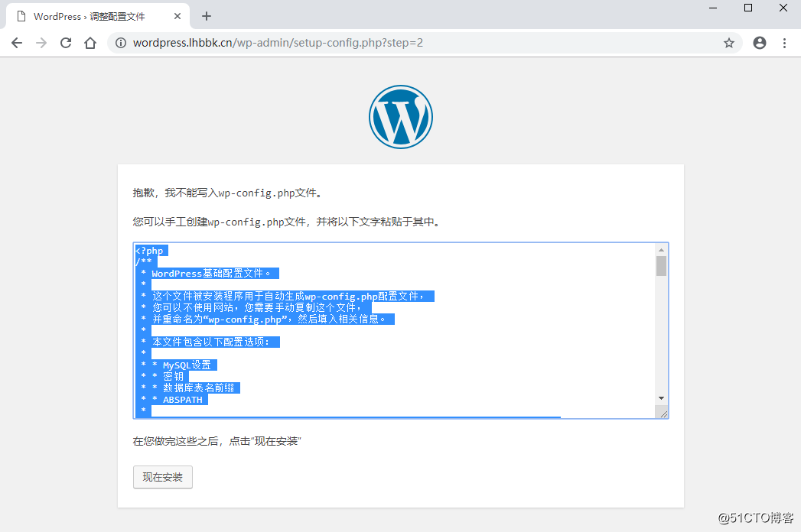Screen dimensions: 801x532
Task: Click the 现在安装 button
Action: coord(163,478)
